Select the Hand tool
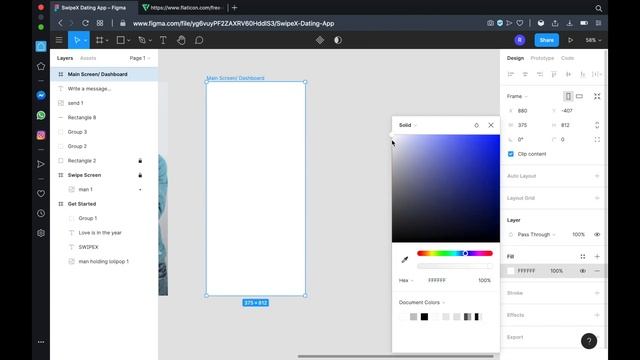640x360 pixels. [x=181, y=40]
